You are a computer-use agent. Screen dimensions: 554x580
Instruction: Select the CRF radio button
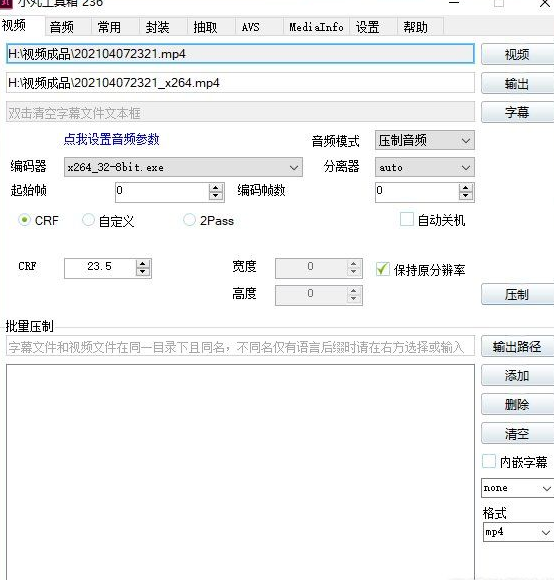click(x=24, y=220)
